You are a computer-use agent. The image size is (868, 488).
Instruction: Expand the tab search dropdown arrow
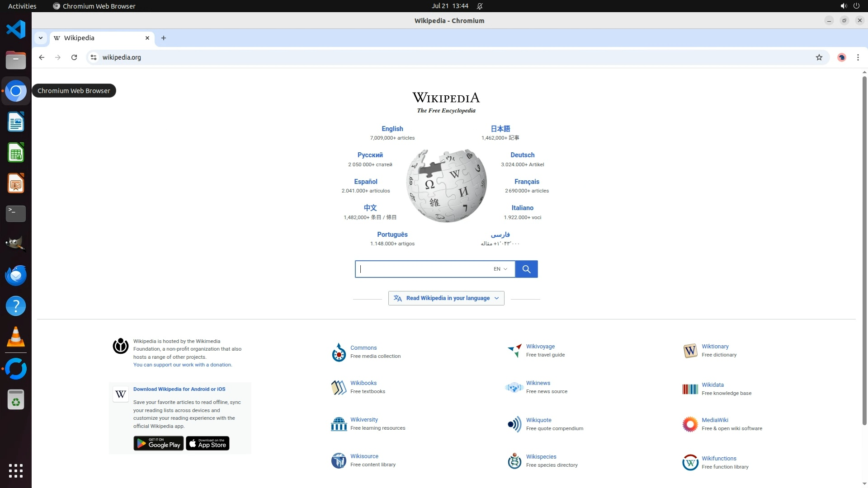[41, 38]
